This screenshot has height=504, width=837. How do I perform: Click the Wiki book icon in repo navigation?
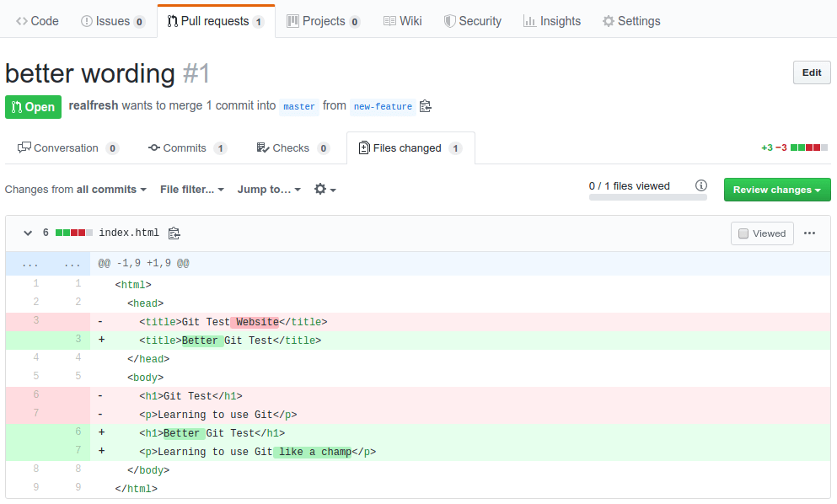coord(390,20)
